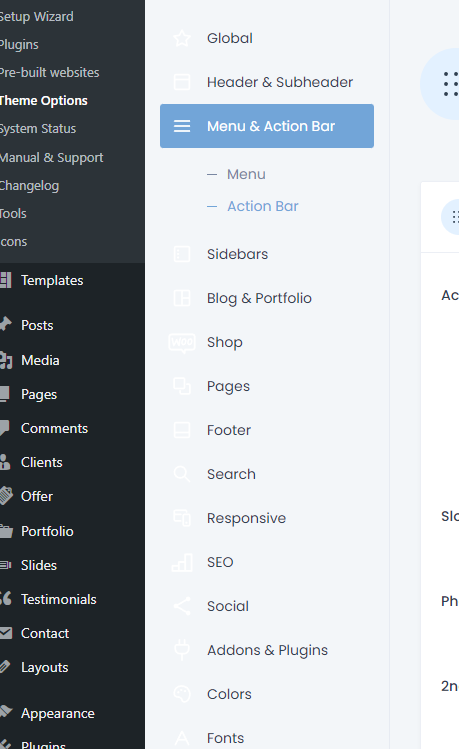The width and height of the screenshot is (459, 749).
Task: Open System Status in the admin submenu
Action: [38, 129]
